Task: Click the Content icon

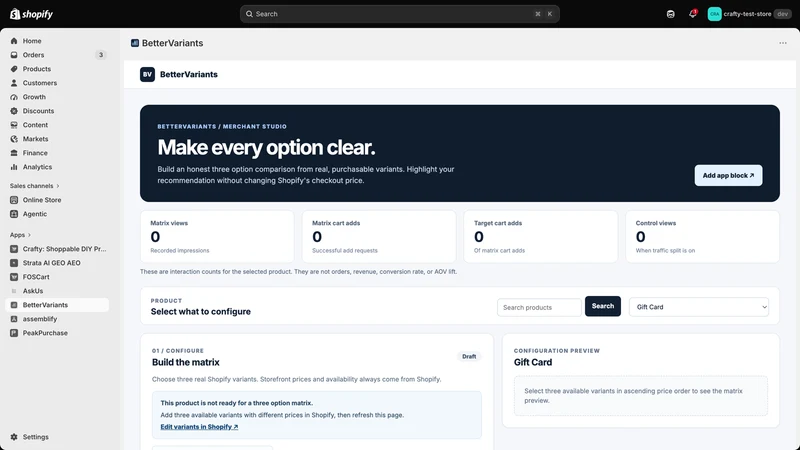Action: pos(14,125)
